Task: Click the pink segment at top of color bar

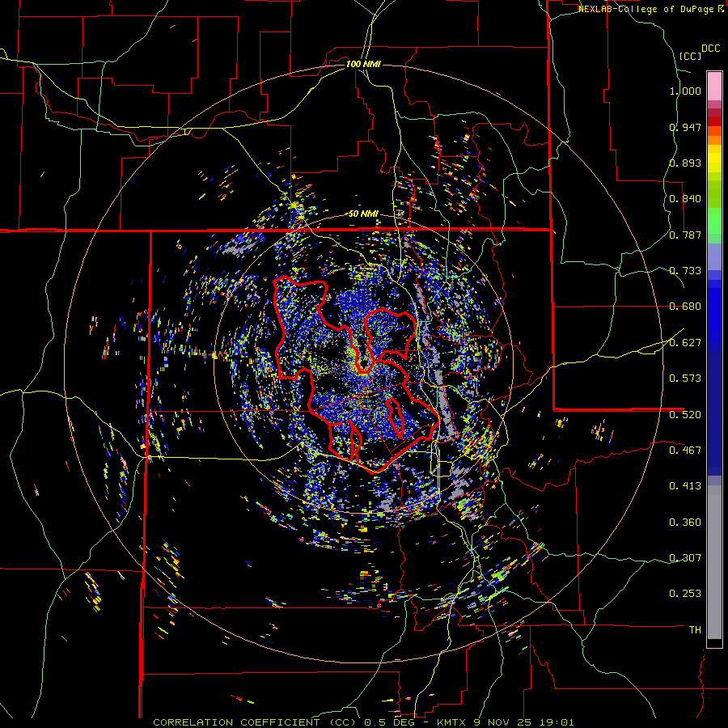Action: pos(714,86)
